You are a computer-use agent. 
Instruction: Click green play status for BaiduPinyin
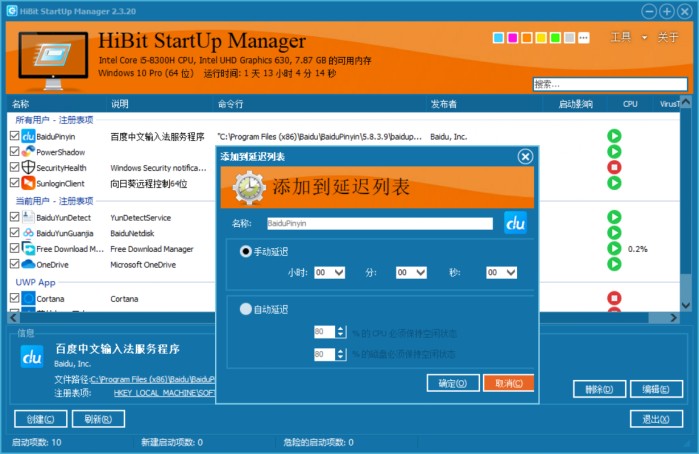click(614, 136)
